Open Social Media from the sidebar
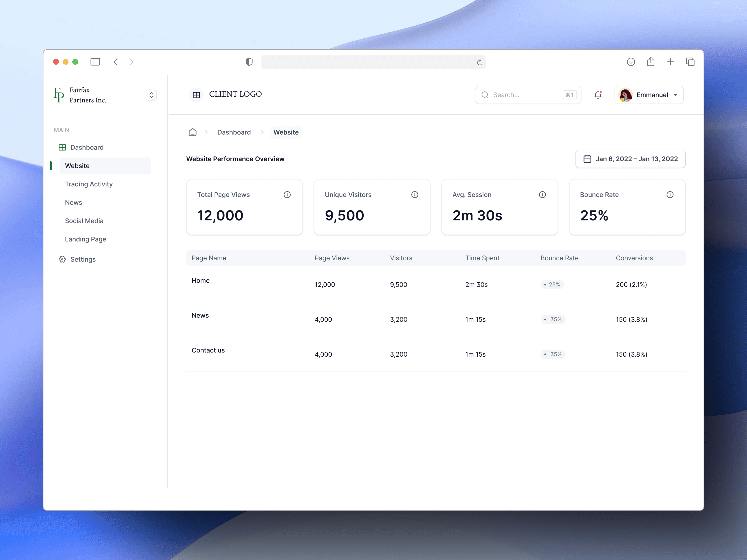 [84, 221]
